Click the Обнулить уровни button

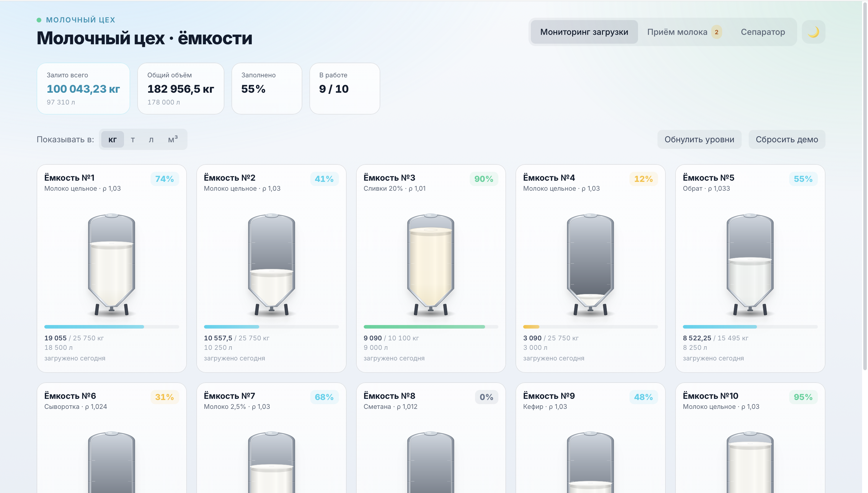[x=699, y=139]
